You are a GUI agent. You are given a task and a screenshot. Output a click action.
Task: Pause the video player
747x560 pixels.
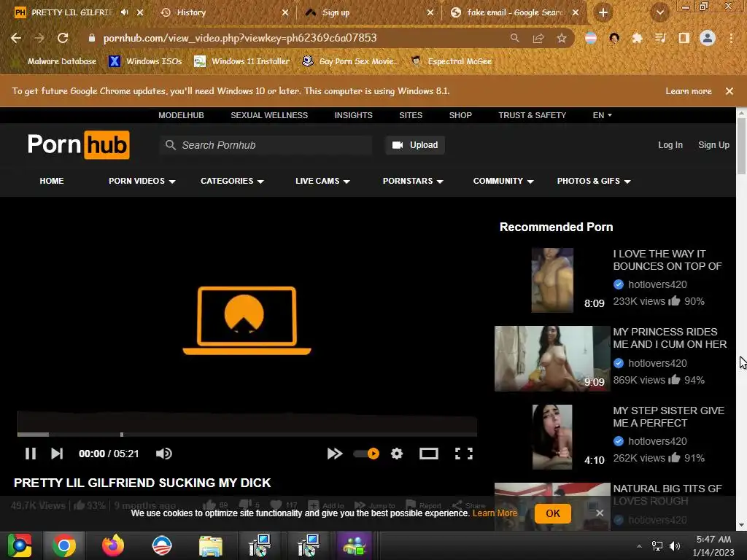coord(31,454)
